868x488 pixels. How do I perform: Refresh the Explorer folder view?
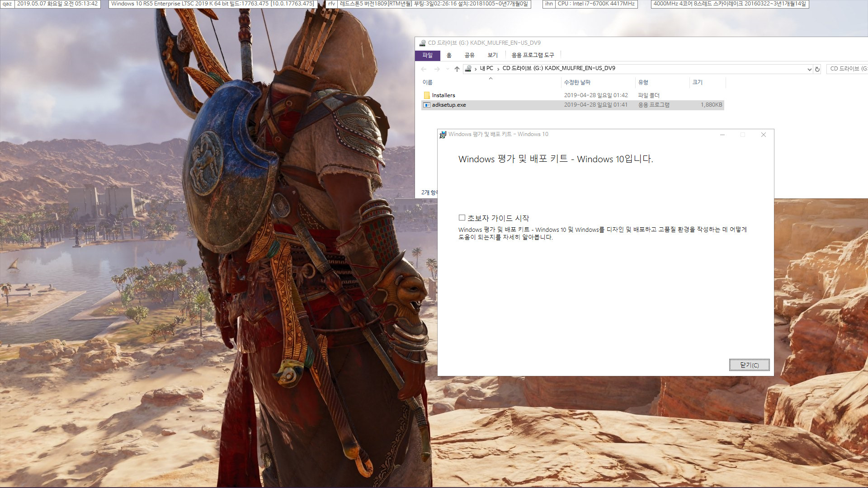point(817,69)
